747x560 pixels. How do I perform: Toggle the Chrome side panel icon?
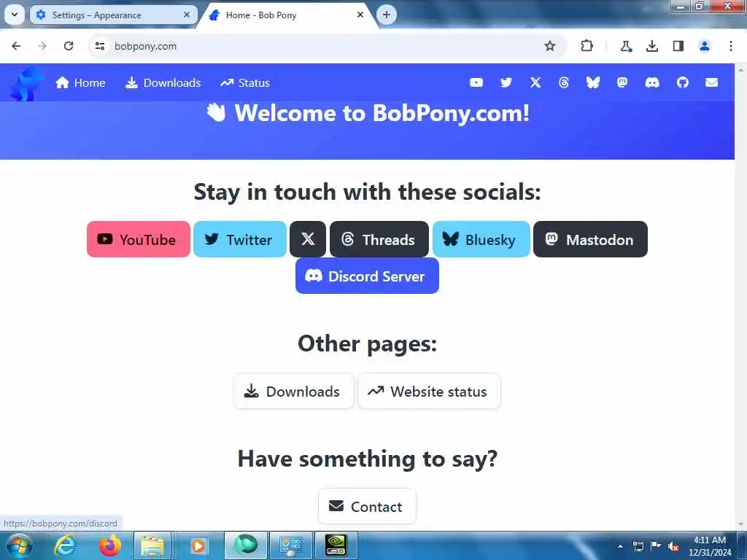(x=678, y=46)
